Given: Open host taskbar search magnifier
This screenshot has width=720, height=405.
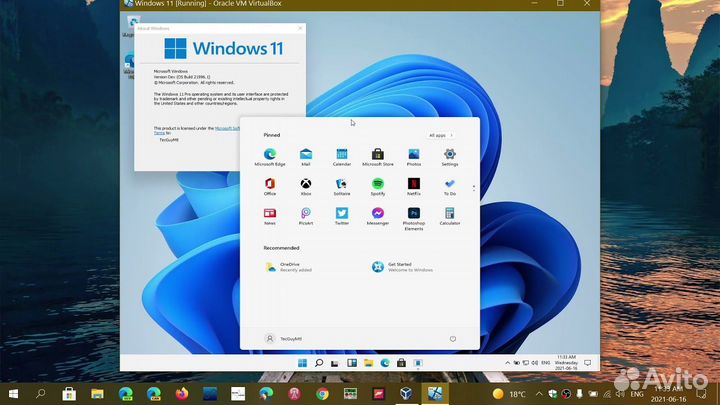Looking at the screenshot, I should [x=41, y=394].
